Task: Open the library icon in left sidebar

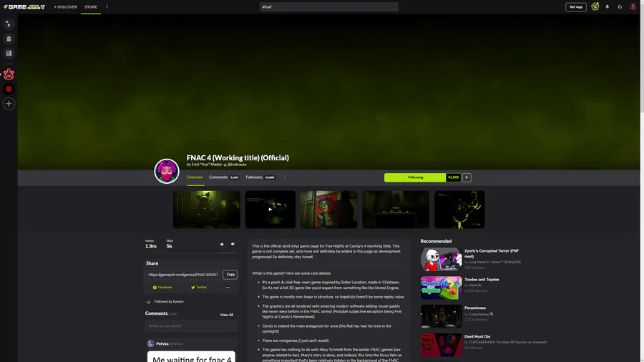Action: click(9, 53)
